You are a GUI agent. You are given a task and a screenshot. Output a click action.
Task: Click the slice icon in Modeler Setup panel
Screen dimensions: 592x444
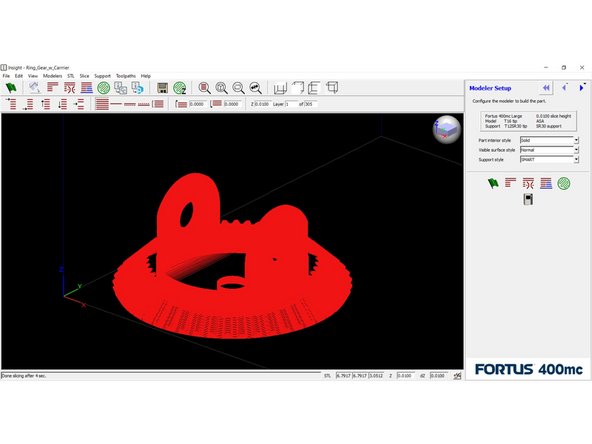pos(510,183)
